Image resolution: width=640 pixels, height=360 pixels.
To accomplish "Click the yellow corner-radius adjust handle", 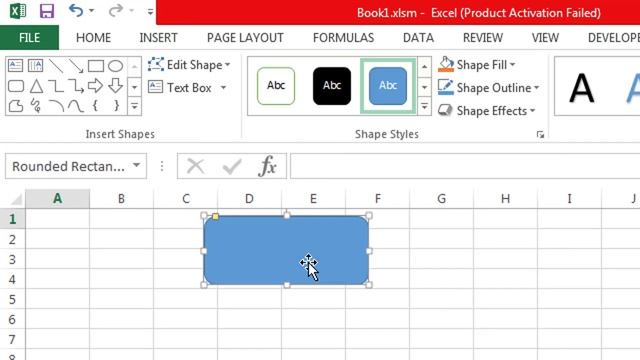I will [216, 216].
